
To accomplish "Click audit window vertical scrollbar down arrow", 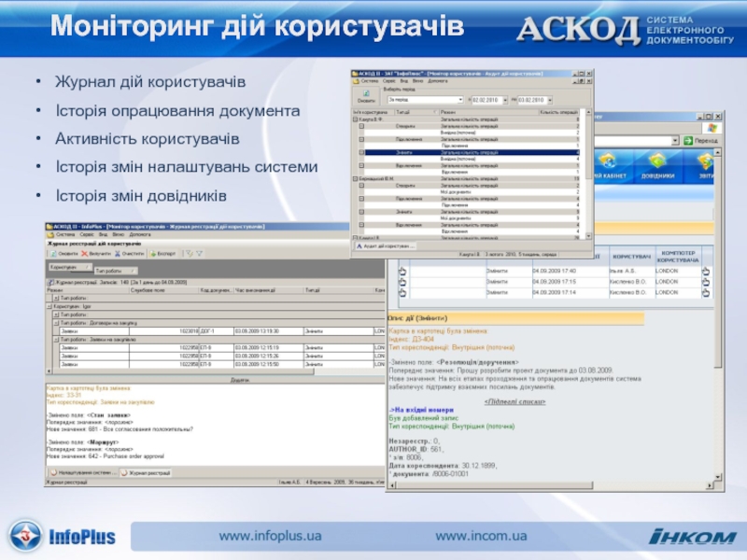I will pyautogui.click(x=588, y=236).
